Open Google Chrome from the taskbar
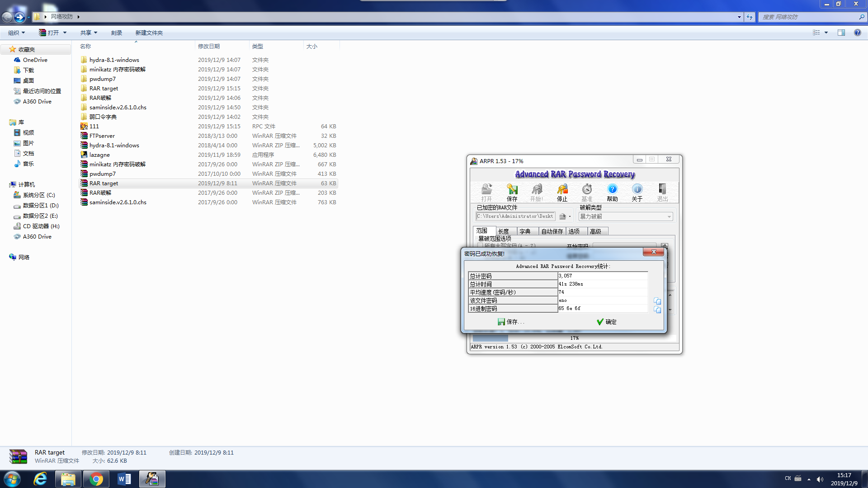The width and height of the screenshot is (868, 488). (x=96, y=479)
